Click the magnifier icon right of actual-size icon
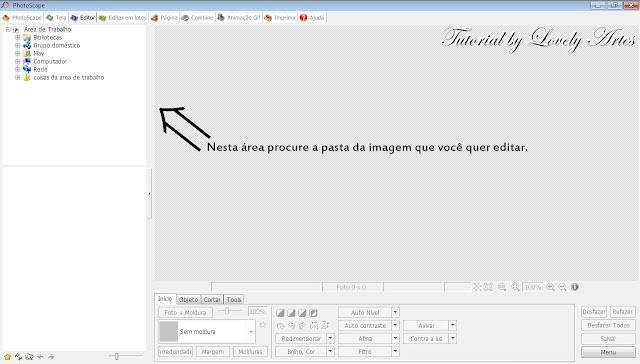This screenshot has width=640, height=364. (502, 287)
